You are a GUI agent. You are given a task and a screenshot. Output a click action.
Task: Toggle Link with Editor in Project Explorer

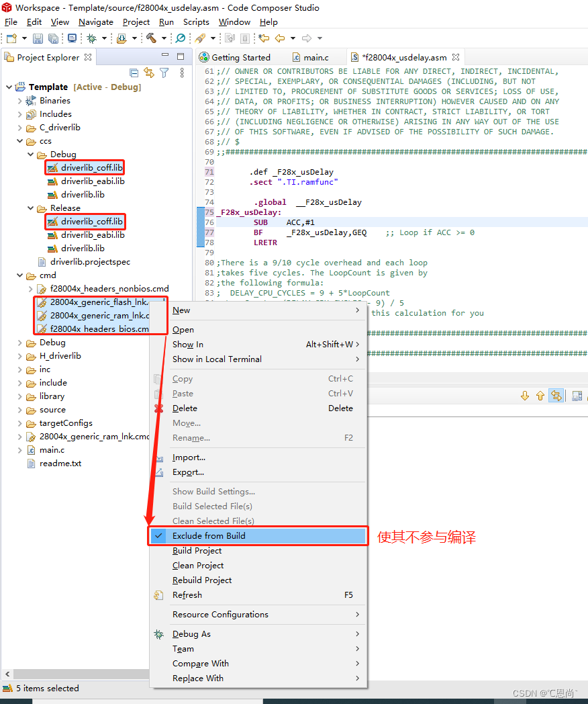149,73
